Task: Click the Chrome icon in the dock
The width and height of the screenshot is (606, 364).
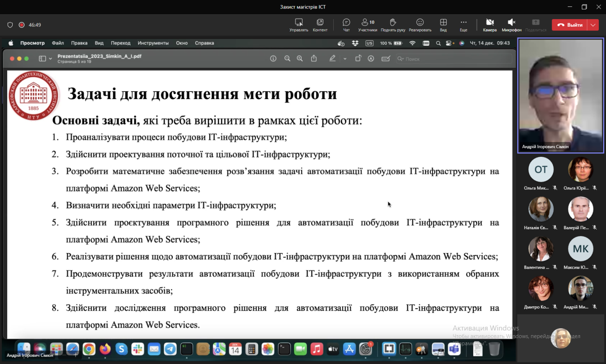Action: [89, 349]
